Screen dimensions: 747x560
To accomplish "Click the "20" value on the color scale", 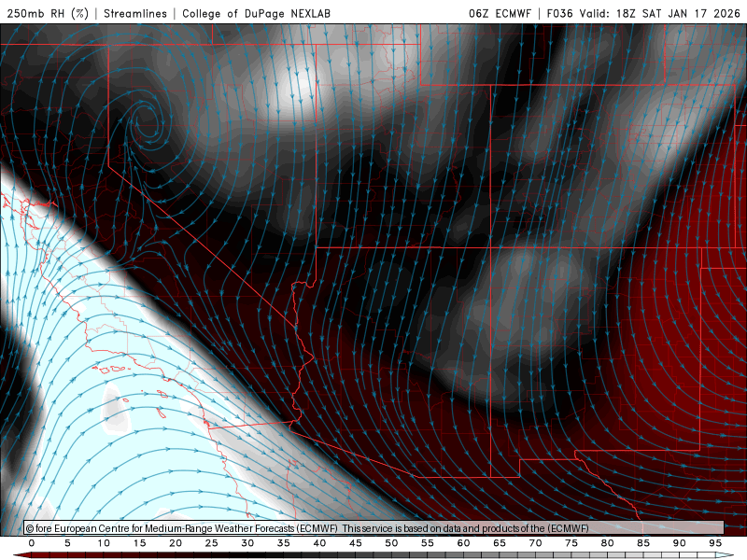I will click(x=176, y=543).
